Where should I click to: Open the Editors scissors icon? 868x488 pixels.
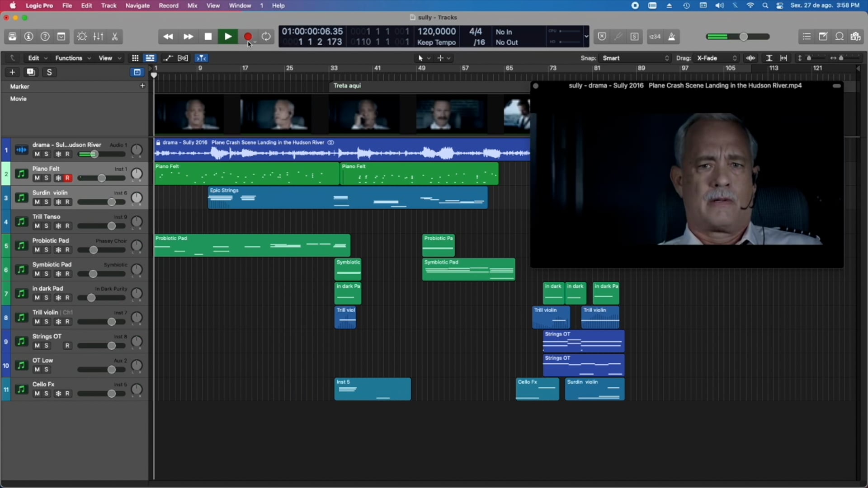pyautogui.click(x=115, y=37)
